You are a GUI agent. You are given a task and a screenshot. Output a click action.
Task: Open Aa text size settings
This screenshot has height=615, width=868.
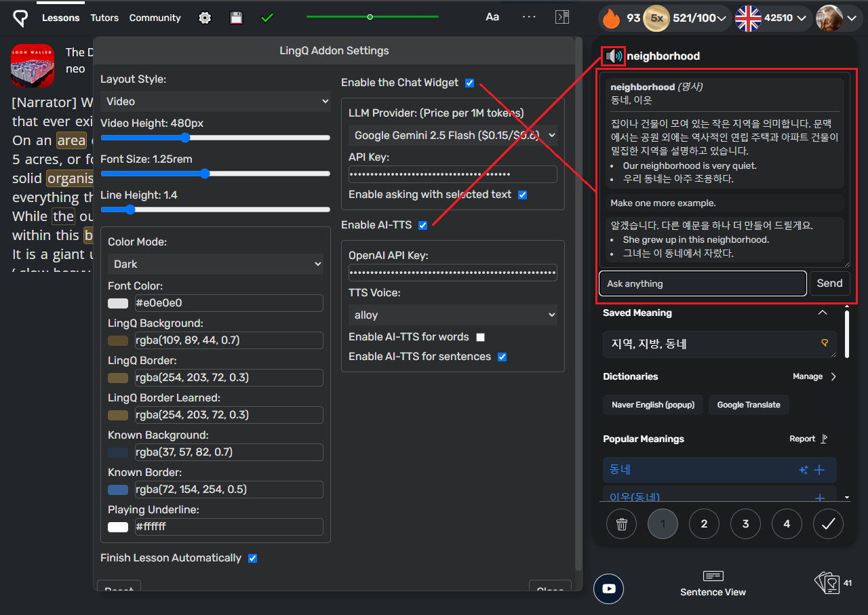click(492, 17)
